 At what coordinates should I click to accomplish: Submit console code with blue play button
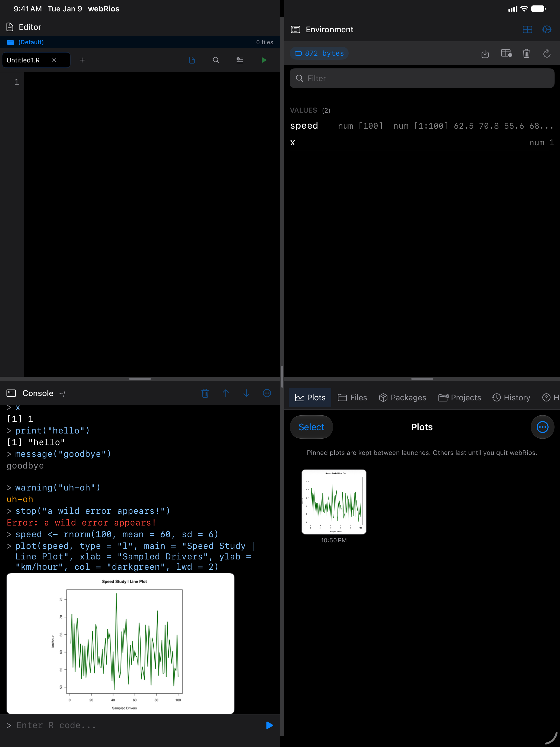click(269, 725)
